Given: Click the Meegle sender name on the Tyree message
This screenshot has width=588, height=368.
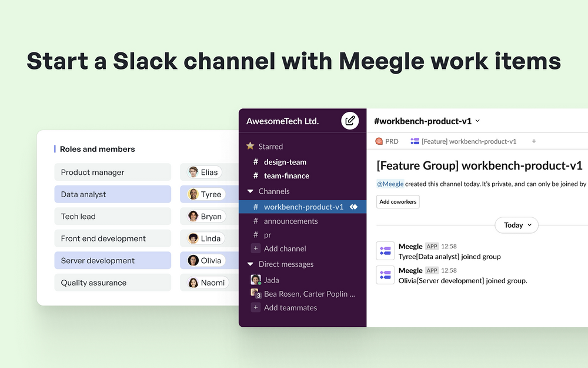Looking at the screenshot, I should [x=410, y=246].
